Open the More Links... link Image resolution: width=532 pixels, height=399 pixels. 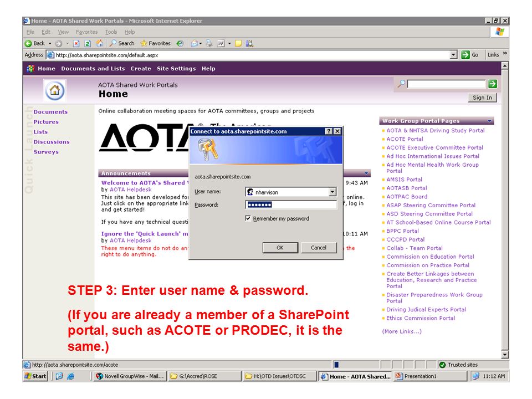click(x=402, y=331)
